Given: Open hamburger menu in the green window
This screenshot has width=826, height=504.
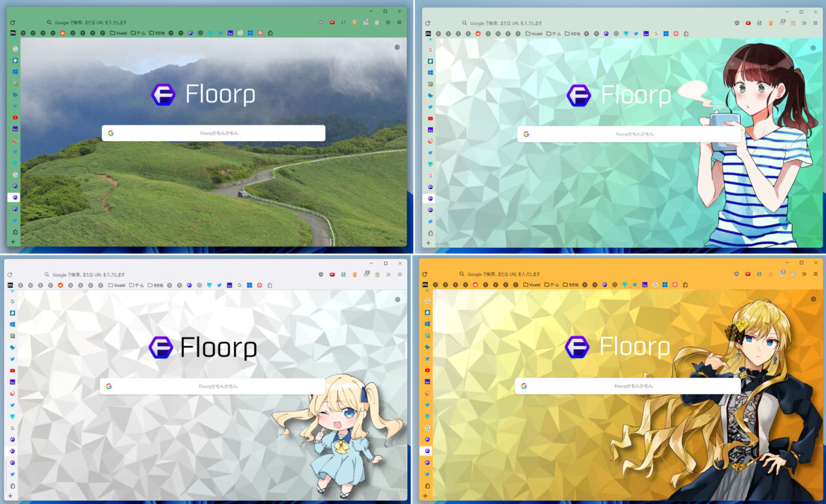Looking at the screenshot, I should (399, 23).
